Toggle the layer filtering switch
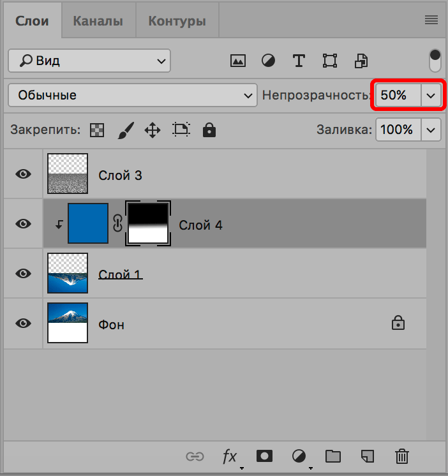The height and width of the screenshot is (476, 448). point(435,60)
